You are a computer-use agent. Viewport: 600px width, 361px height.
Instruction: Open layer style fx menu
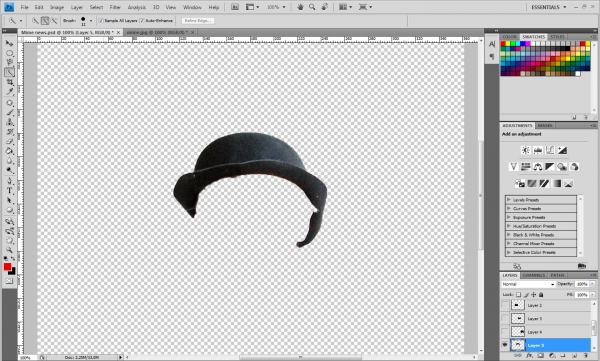tap(529, 356)
